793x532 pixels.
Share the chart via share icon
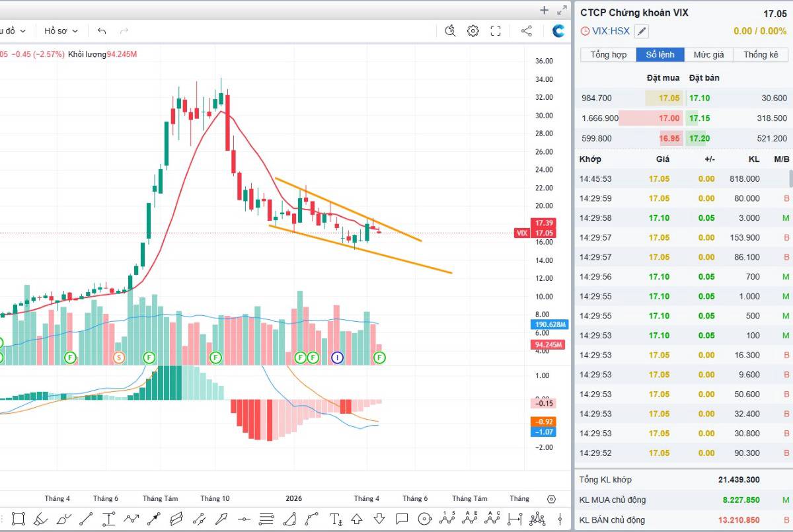527,30
